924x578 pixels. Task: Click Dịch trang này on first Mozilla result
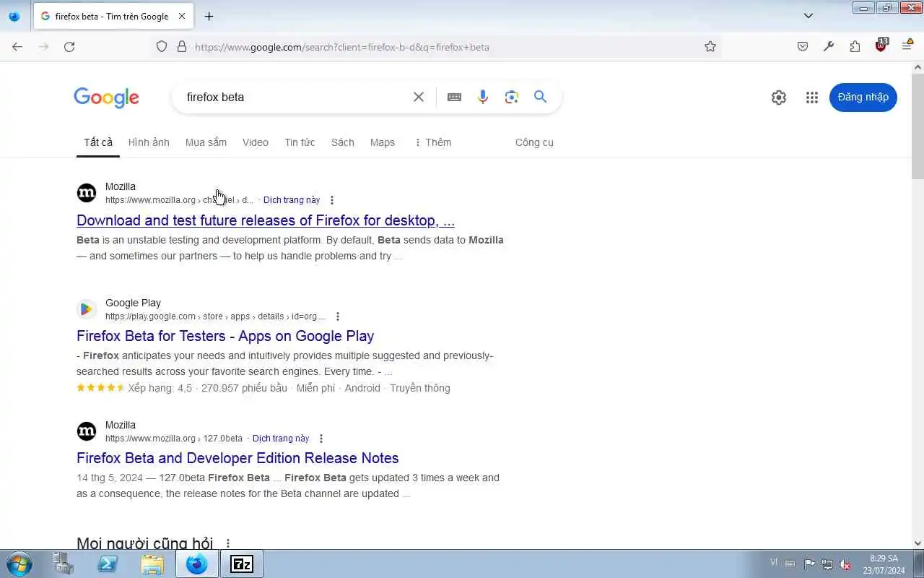292,200
